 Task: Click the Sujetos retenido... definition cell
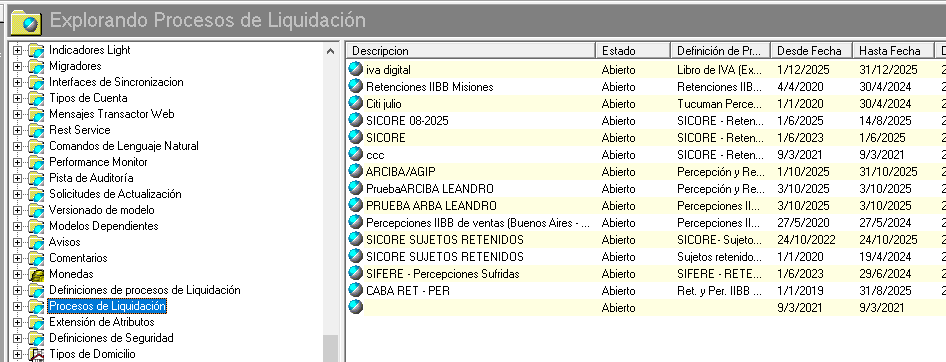[x=720, y=256]
